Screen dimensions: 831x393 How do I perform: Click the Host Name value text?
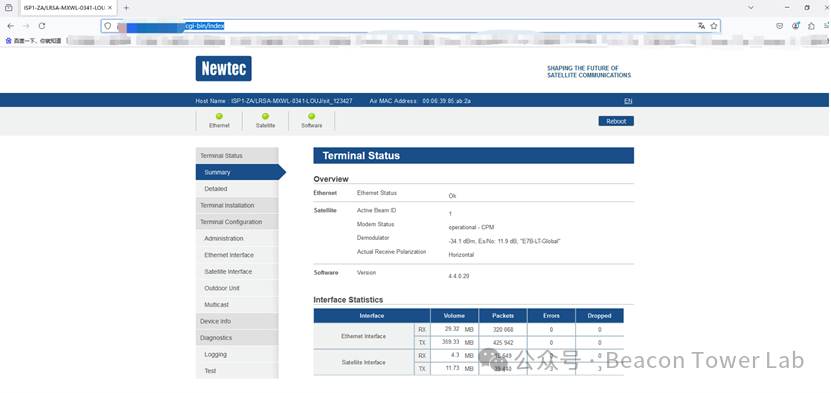coord(291,101)
